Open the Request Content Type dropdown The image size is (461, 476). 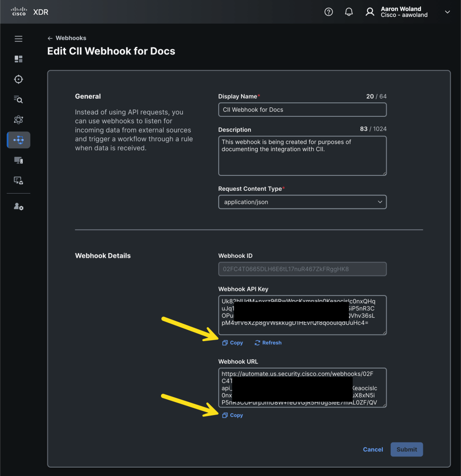coord(302,201)
